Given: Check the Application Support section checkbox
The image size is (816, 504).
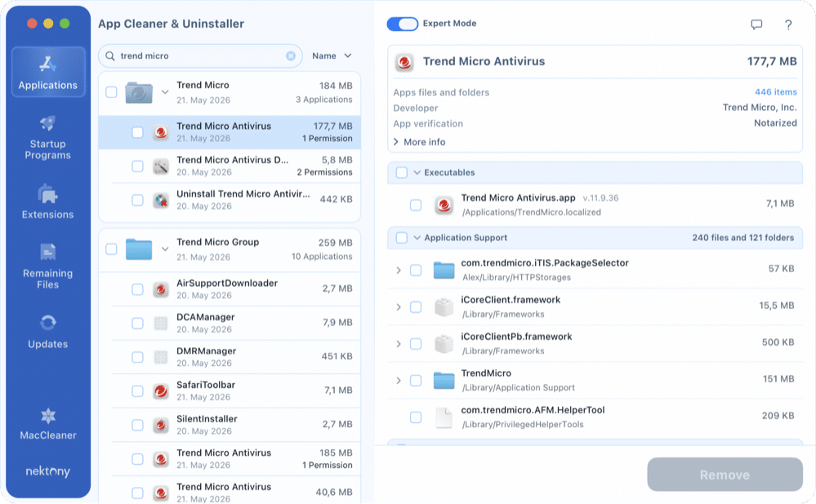Looking at the screenshot, I should (401, 238).
